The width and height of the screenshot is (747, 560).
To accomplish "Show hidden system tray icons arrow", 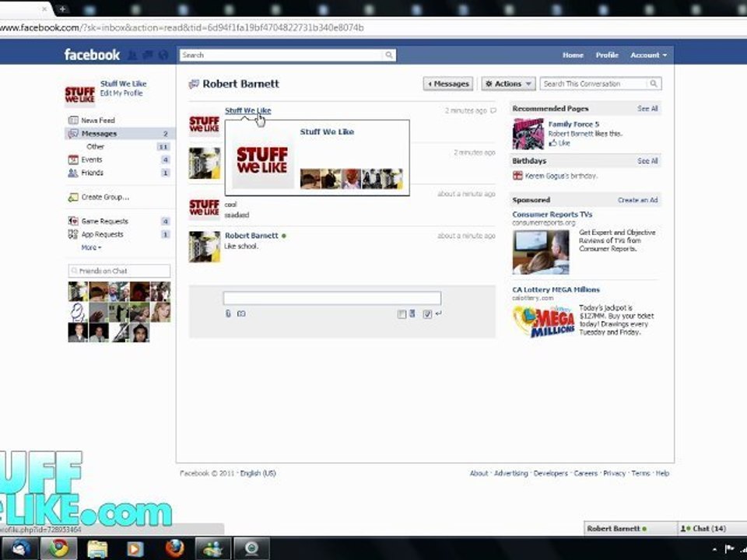I will [x=714, y=550].
